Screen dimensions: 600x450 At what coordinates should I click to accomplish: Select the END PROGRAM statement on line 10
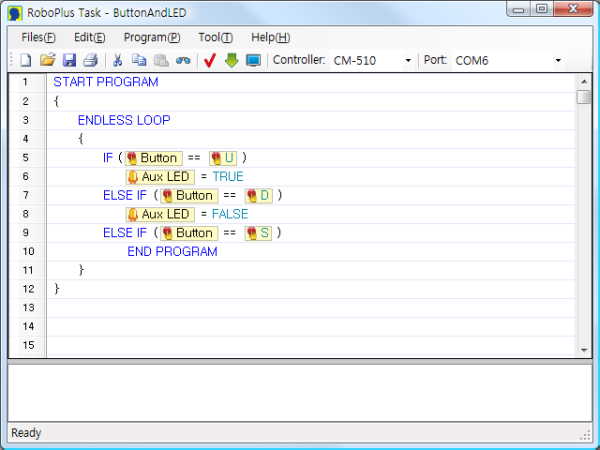pos(172,252)
